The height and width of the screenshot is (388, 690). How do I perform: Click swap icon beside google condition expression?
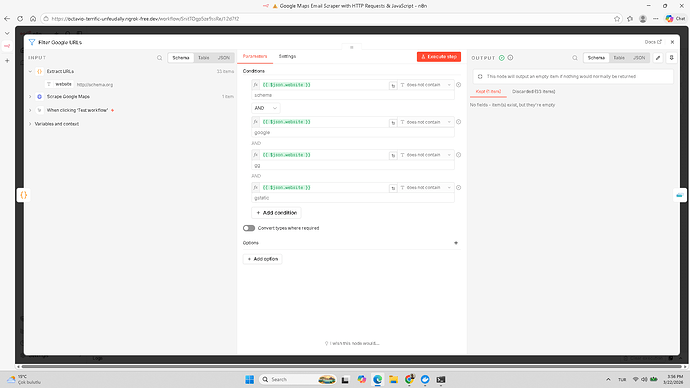click(x=393, y=123)
